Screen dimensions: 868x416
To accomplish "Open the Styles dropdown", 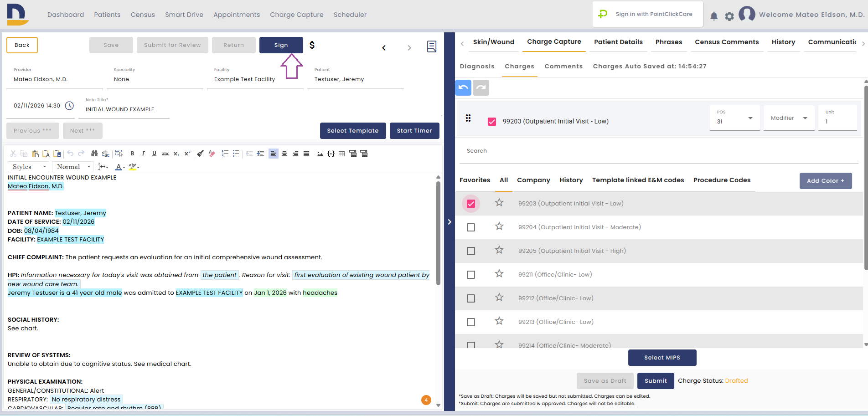I will click(29, 167).
